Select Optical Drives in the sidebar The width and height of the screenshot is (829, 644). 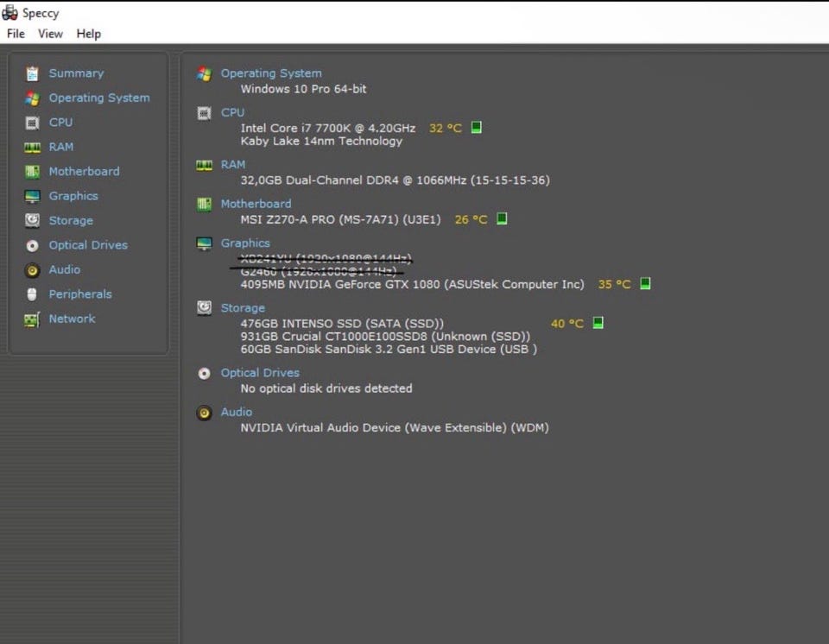tap(88, 245)
